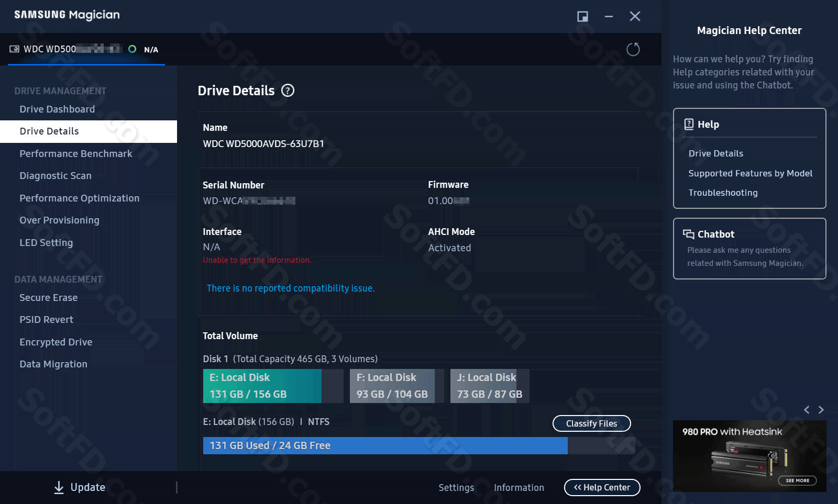Click the refresh drive info icon

tap(633, 49)
